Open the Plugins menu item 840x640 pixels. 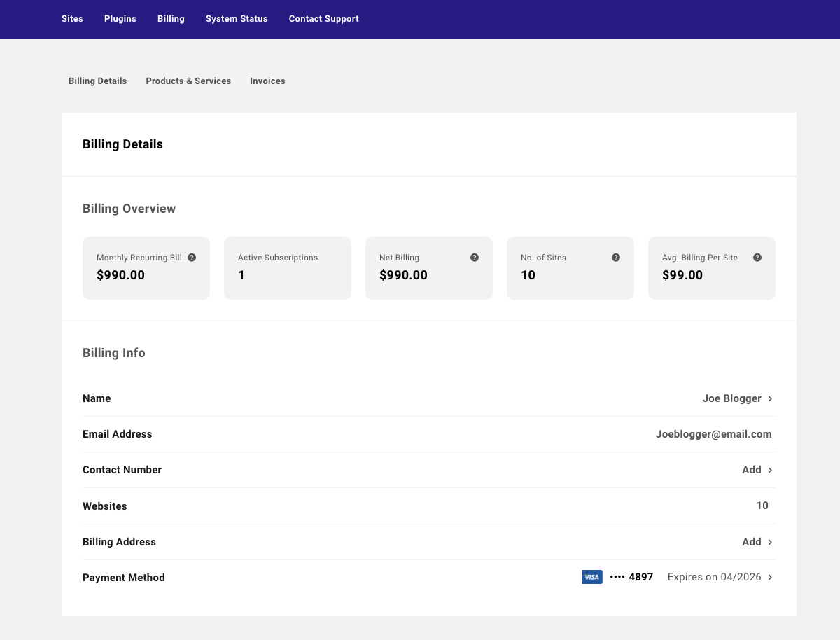tap(120, 19)
